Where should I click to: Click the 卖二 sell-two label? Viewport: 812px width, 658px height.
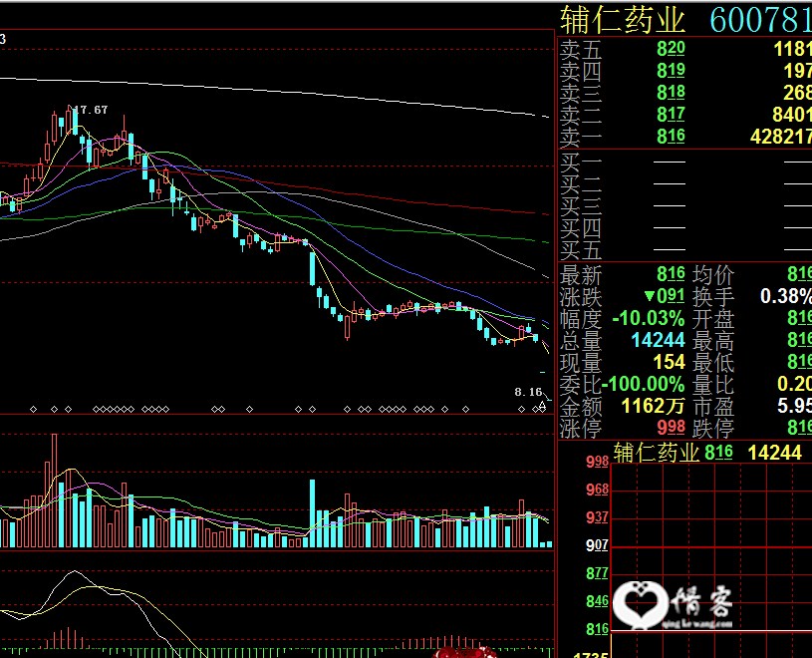581,115
